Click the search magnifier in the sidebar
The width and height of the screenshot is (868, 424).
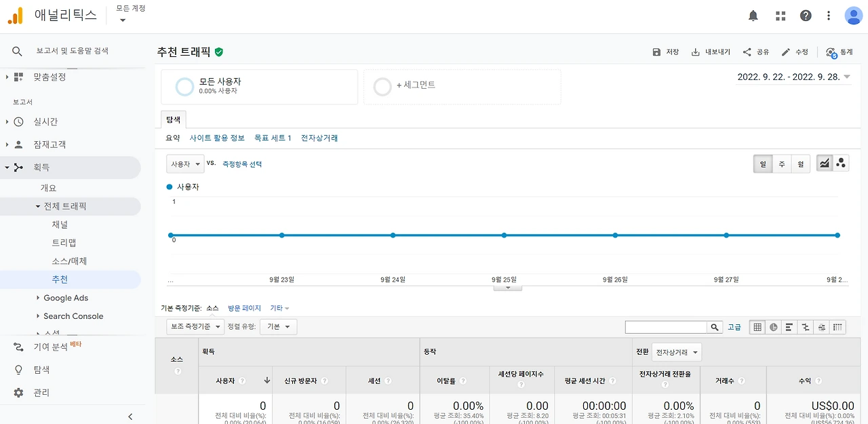tap(18, 51)
